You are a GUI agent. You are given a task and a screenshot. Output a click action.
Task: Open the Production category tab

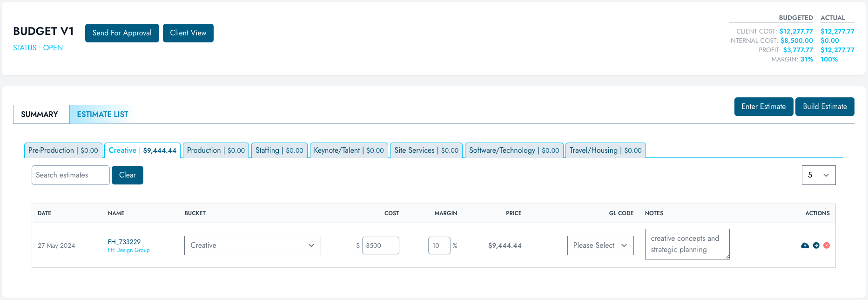coord(215,150)
